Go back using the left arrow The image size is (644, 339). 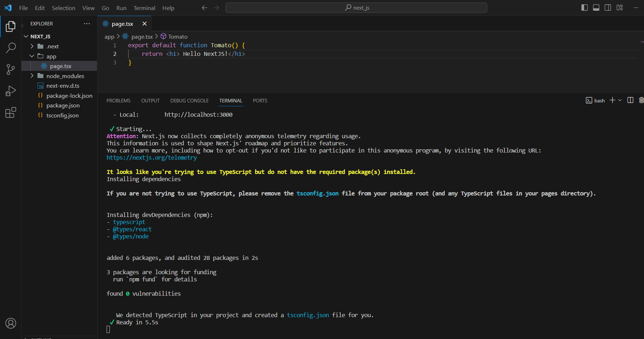tap(205, 8)
